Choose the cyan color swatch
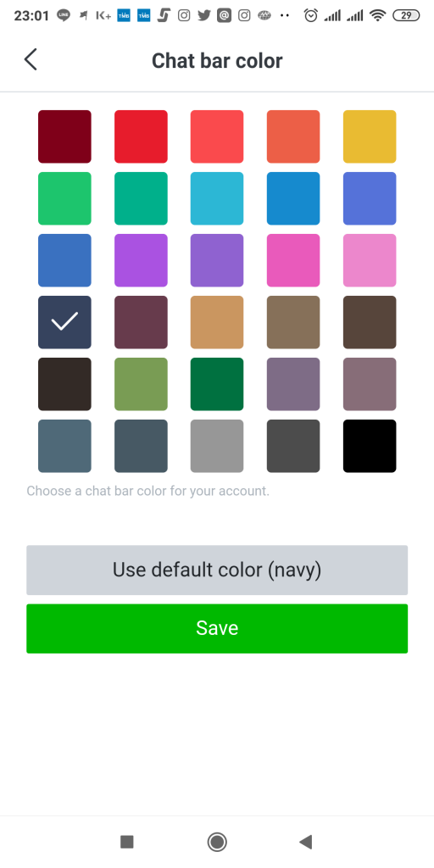Viewport: 434px width, 868px height. 217,198
